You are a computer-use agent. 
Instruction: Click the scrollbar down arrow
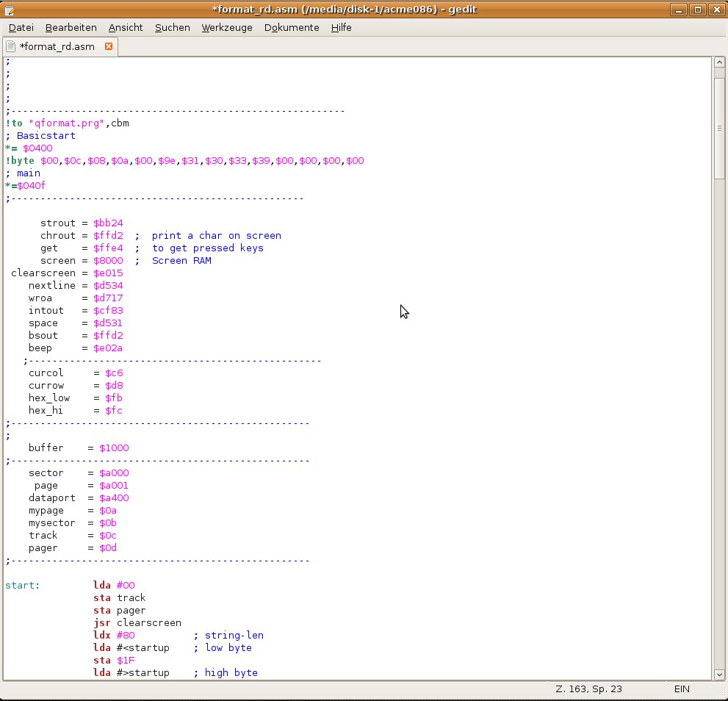(x=719, y=674)
